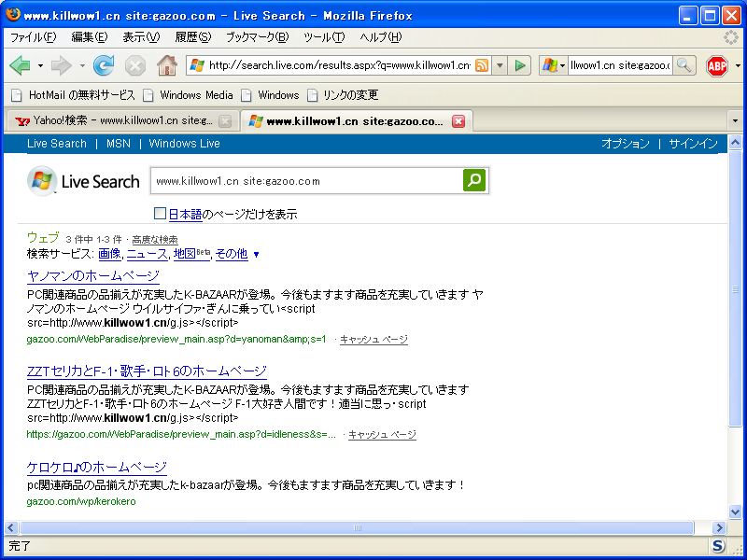747x560 pixels.
Task: Click the green Go arrow button
Action: coord(520,65)
